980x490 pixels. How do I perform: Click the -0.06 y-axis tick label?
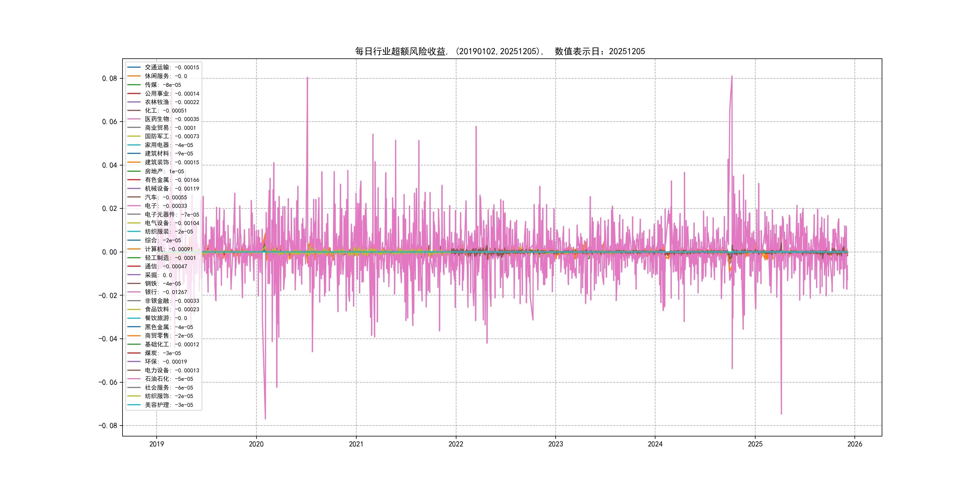pos(108,382)
